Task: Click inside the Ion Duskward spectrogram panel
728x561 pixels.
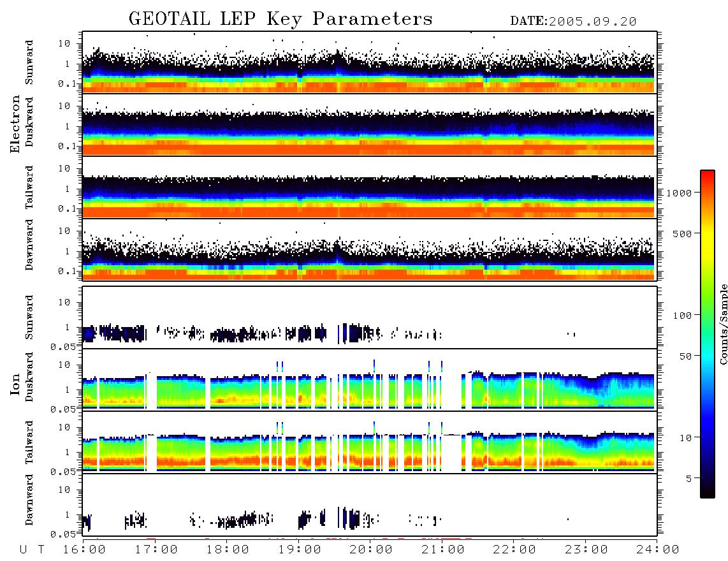Action: click(370, 379)
